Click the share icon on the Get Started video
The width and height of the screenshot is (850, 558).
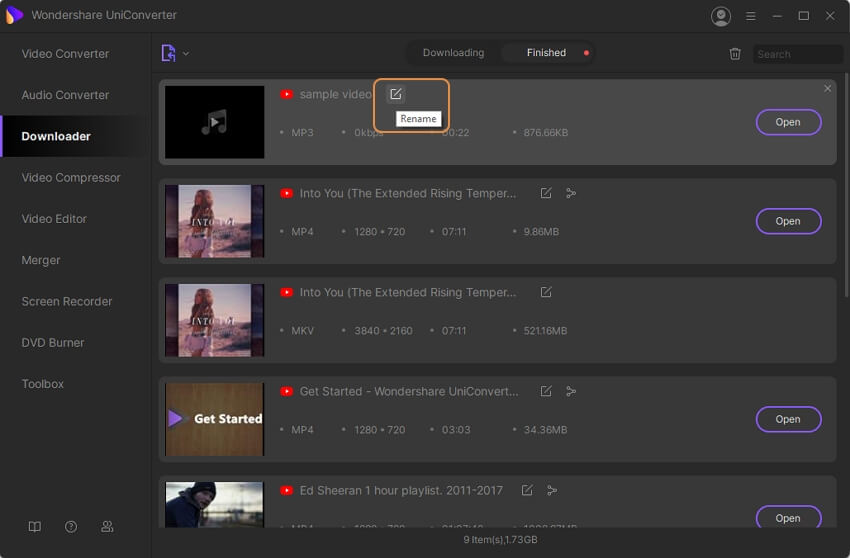(x=571, y=391)
